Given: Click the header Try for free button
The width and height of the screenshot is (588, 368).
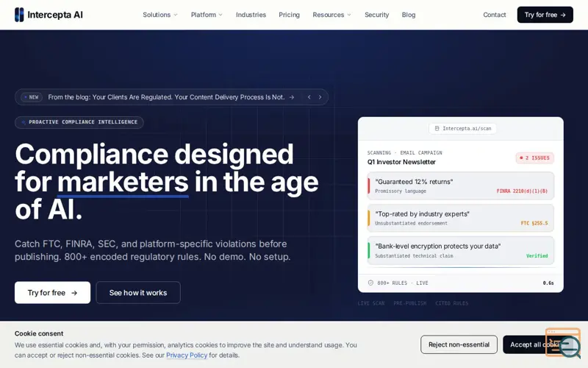Looking at the screenshot, I should pos(545,15).
